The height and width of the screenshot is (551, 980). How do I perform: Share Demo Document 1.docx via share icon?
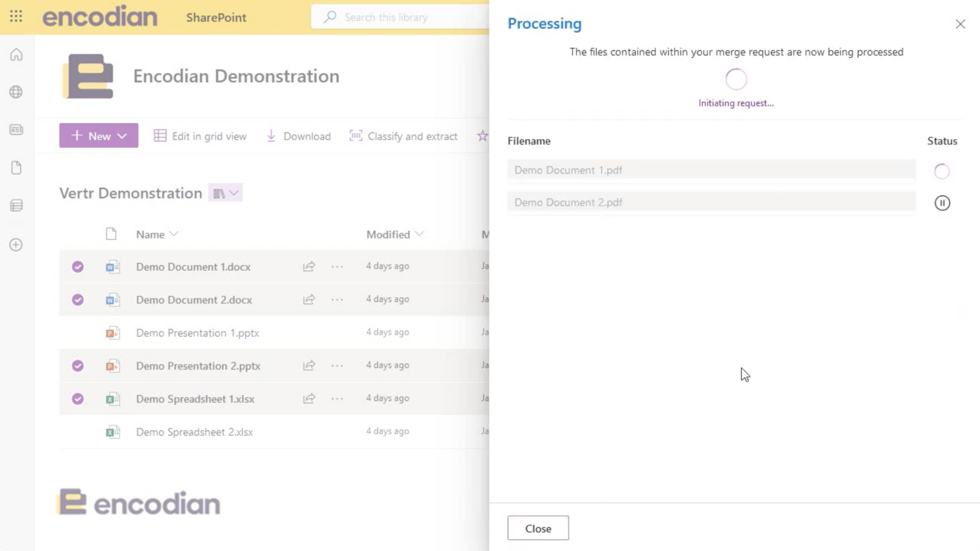[x=309, y=266]
